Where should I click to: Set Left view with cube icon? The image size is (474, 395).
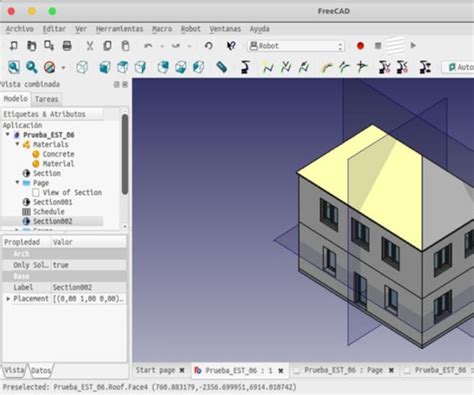coord(198,67)
